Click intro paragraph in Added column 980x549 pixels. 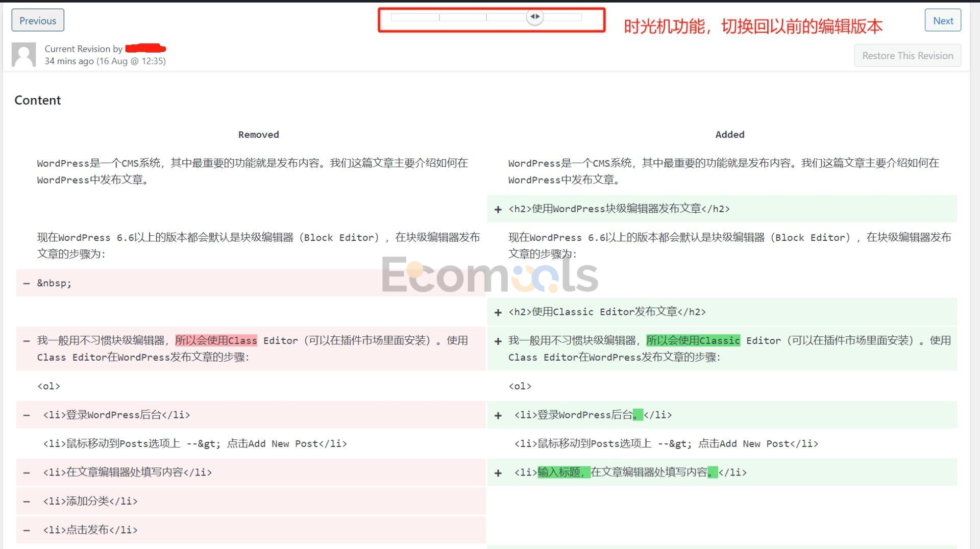tap(724, 171)
